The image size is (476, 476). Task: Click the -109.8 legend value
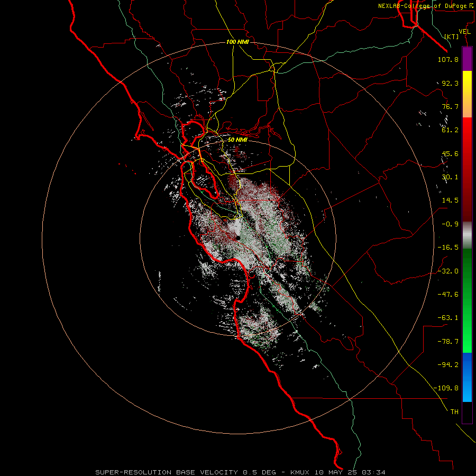(x=446, y=388)
